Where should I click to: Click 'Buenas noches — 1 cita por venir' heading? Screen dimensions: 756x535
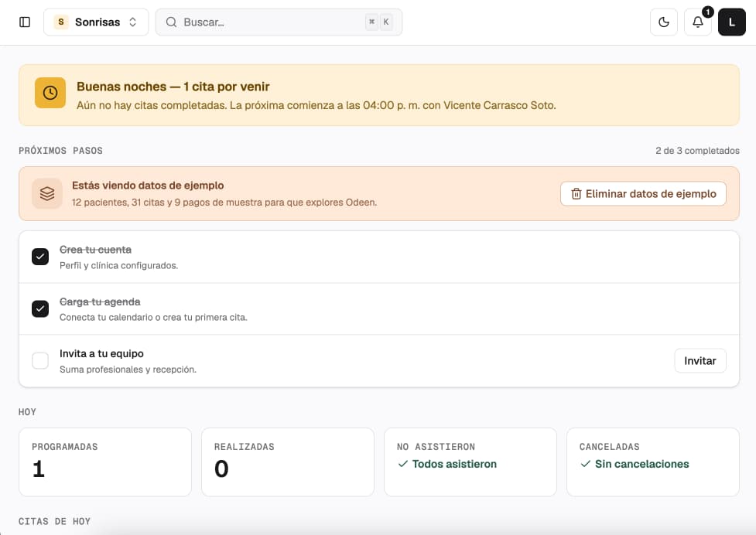[x=173, y=87]
